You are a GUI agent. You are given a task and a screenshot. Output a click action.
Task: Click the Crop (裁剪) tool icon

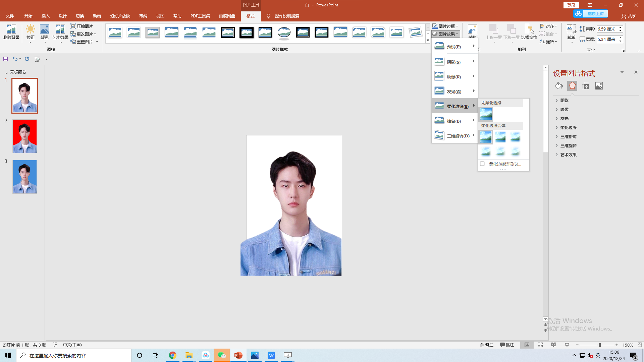pyautogui.click(x=571, y=29)
